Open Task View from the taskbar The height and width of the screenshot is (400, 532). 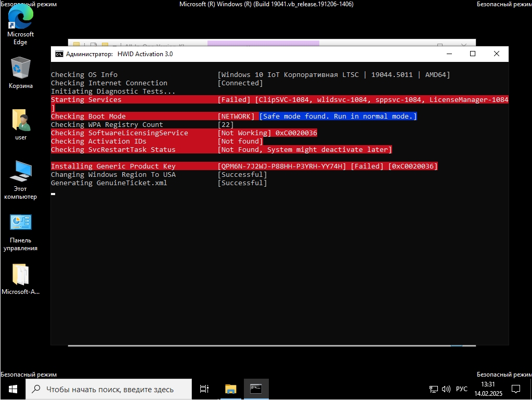204,389
